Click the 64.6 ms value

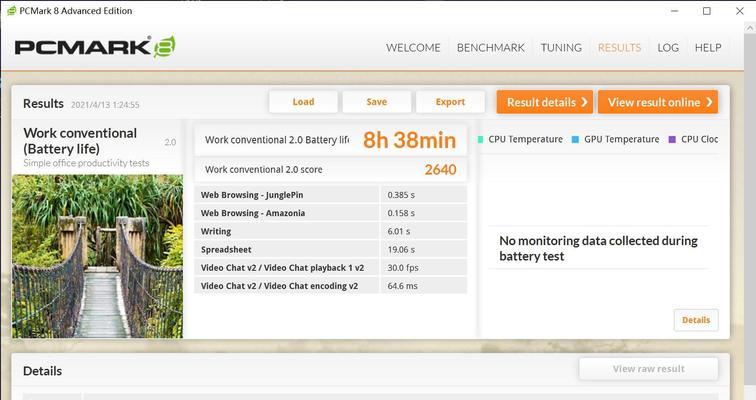(x=403, y=286)
